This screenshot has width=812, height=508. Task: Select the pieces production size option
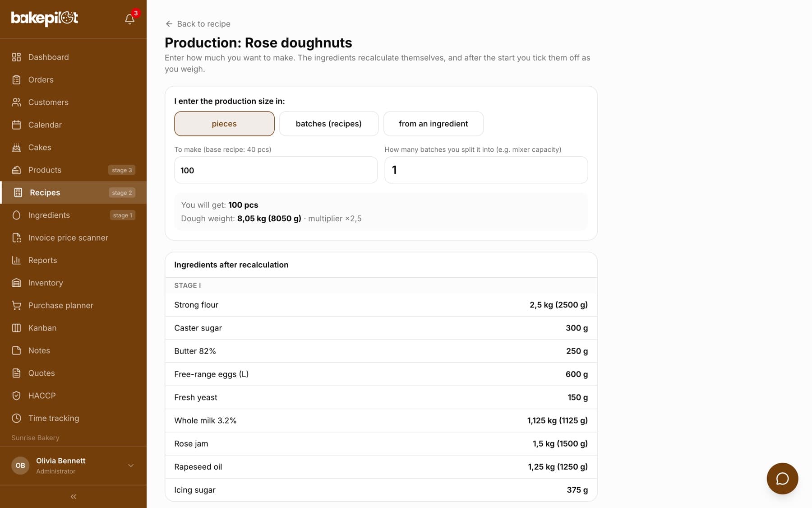(224, 124)
